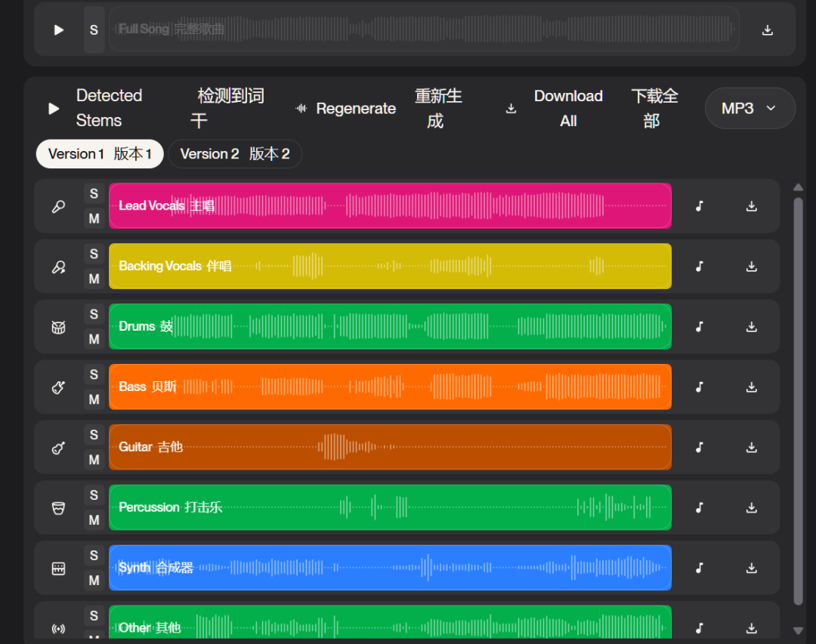Open the MP3 format dropdown

point(750,109)
